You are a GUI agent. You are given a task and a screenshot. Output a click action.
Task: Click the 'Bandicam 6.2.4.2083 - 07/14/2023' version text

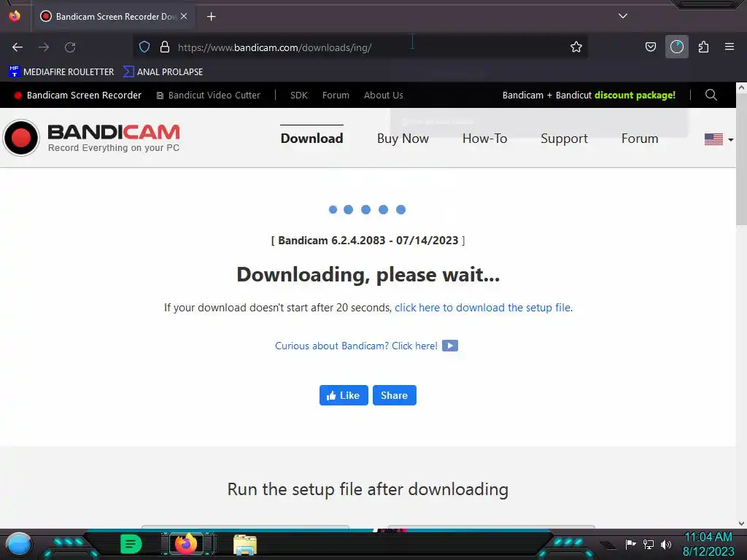[x=368, y=241]
